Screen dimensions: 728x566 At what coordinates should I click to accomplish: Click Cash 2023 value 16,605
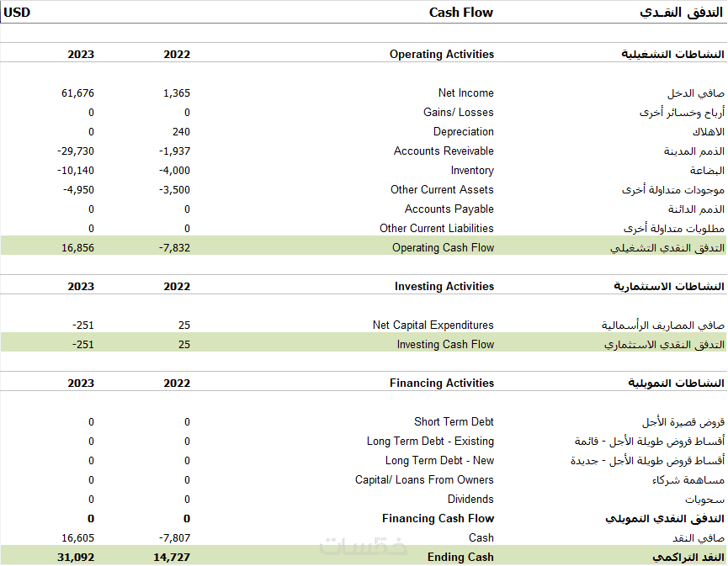coord(77,538)
